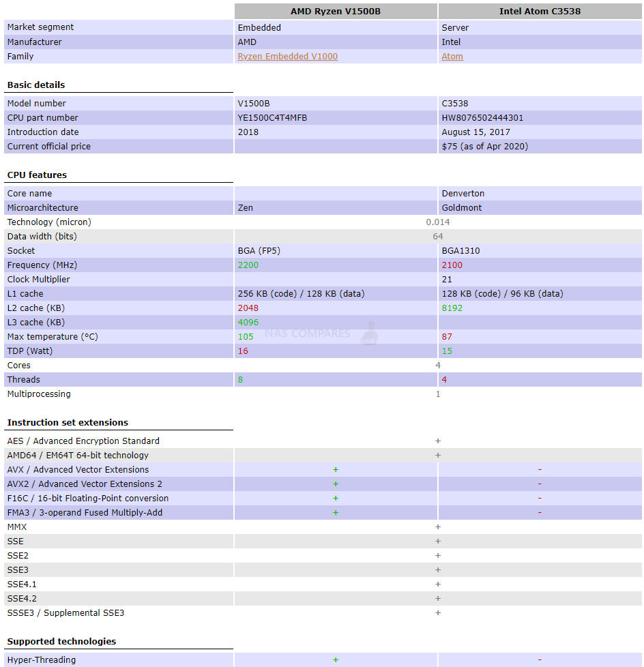Select the TDP value 16
The width and height of the screenshot is (644, 667).
[243, 351]
